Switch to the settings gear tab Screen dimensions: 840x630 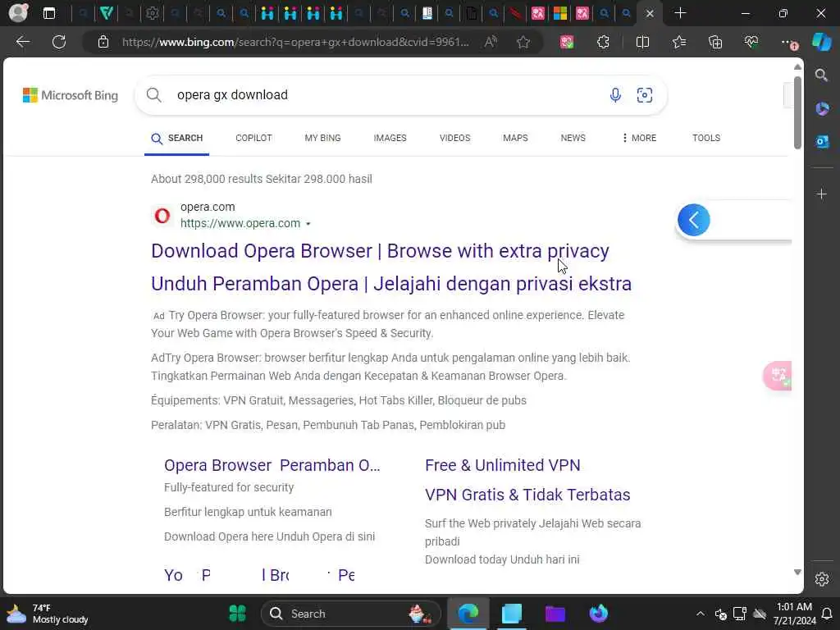pyautogui.click(x=152, y=13)
